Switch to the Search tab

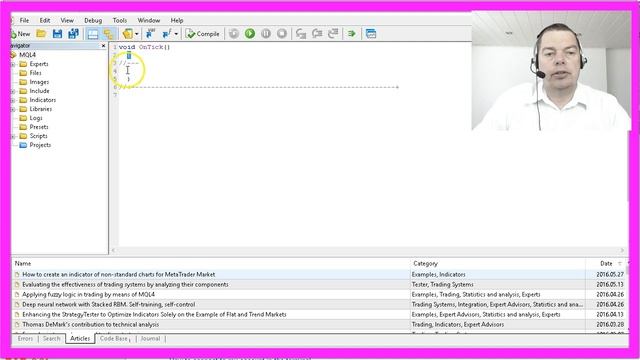51,339
